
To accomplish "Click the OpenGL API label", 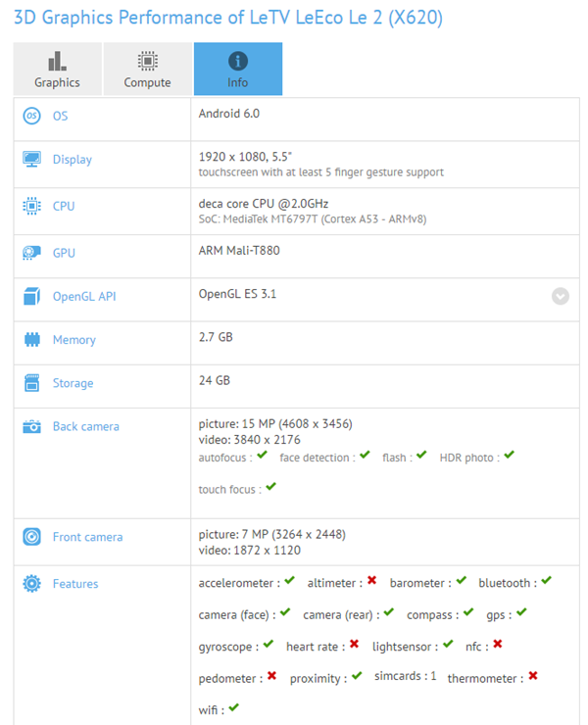I will click(84, 297).
